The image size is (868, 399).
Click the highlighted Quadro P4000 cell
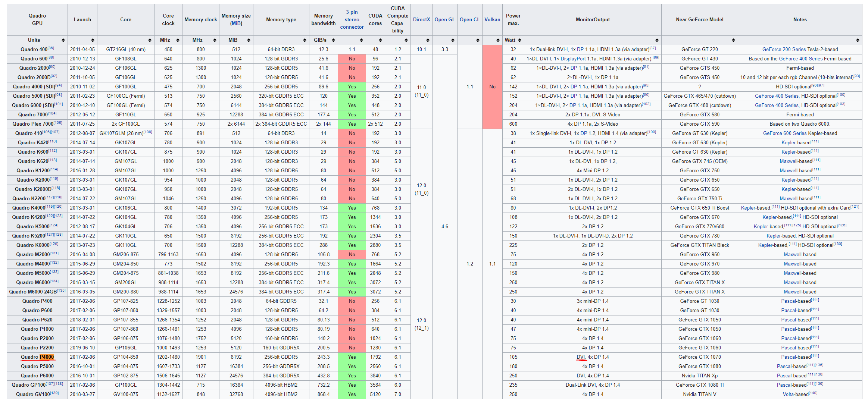[x=37, y=357]
